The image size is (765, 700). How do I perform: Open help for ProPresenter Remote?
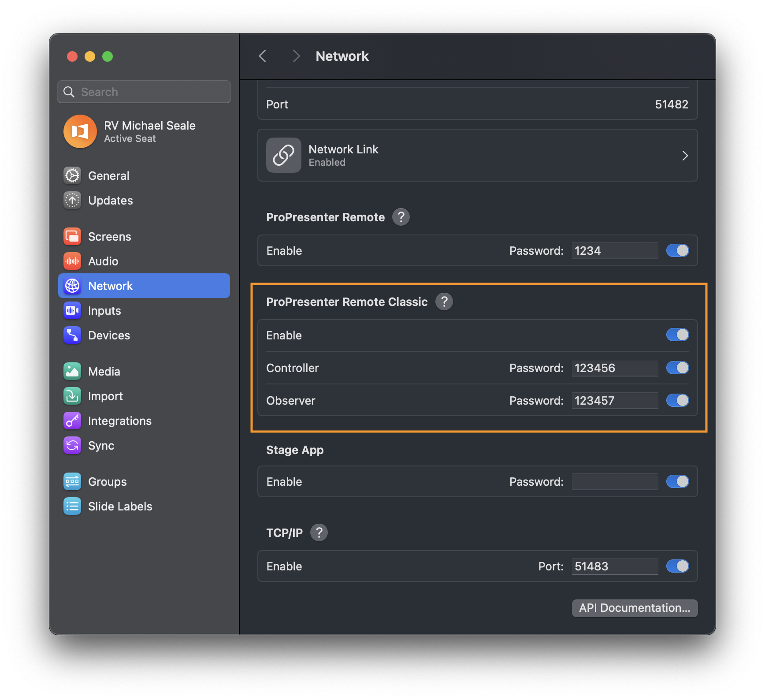pos(401,217)
